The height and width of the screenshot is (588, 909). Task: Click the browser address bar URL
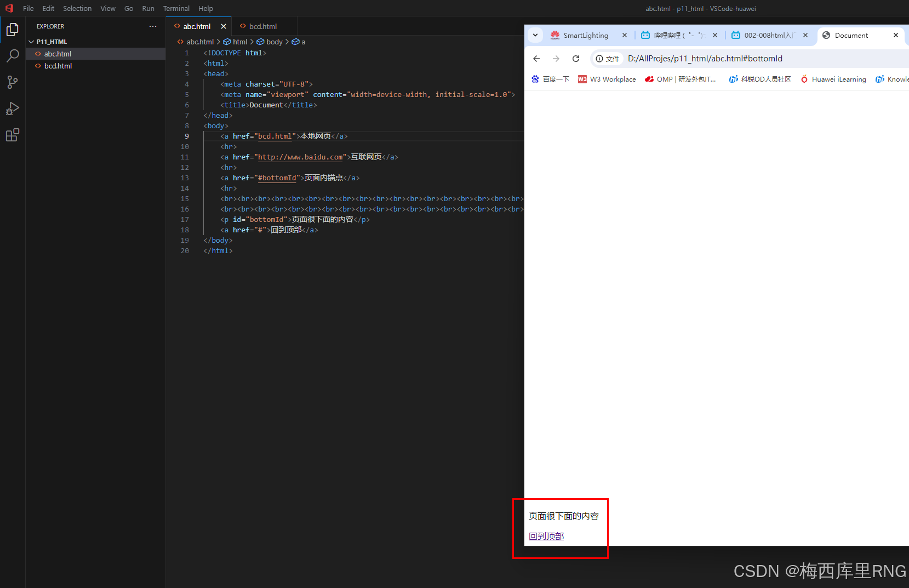[x=705, y=59]
